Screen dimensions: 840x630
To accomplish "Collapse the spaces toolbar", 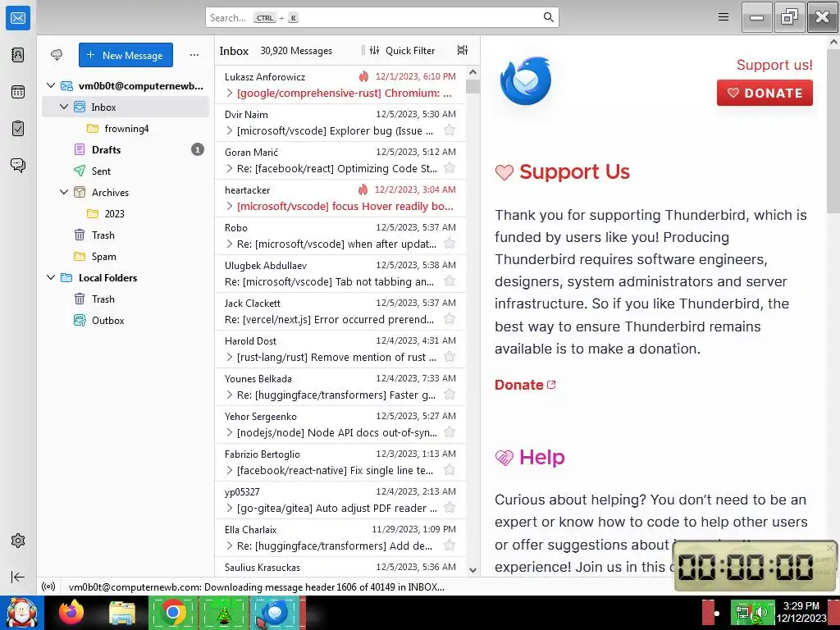I will (18, 577).
